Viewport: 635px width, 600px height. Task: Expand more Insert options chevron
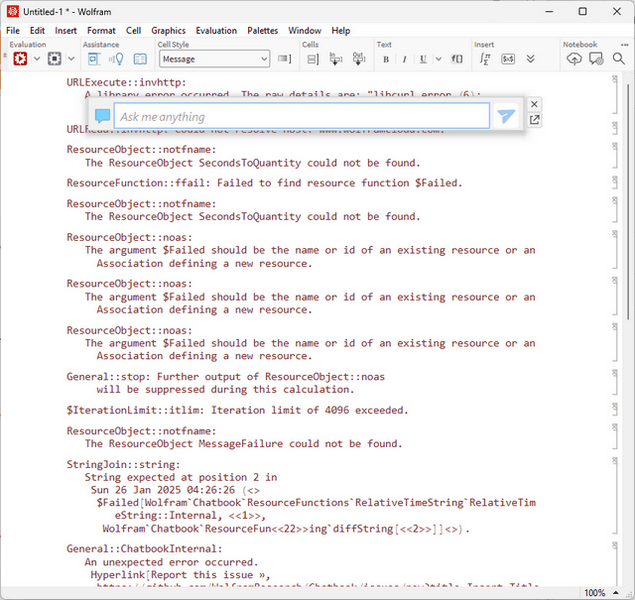[530, 59]
